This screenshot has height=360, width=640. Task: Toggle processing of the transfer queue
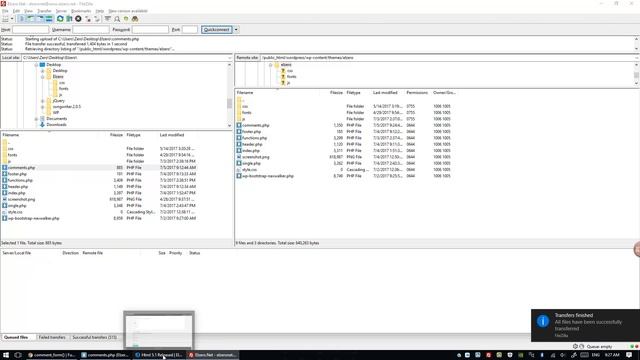(x=69, y=19)
